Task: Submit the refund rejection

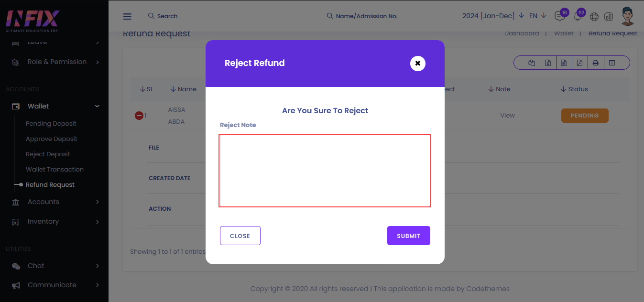Action: tap(409, 236)
